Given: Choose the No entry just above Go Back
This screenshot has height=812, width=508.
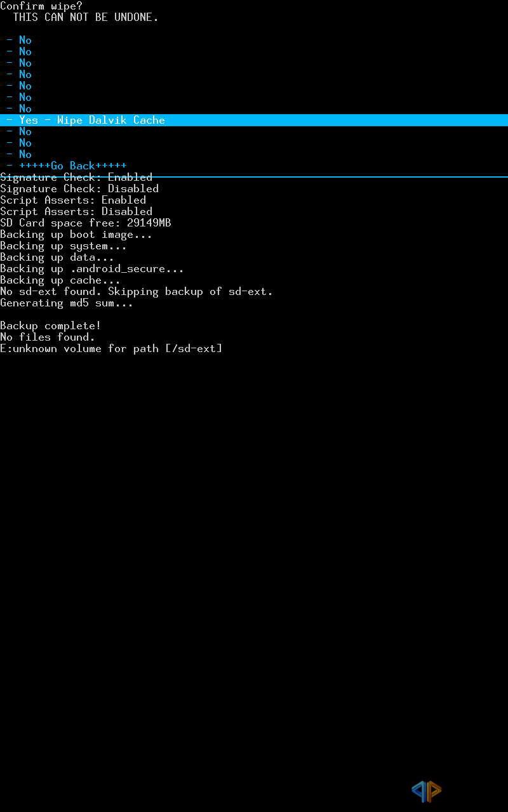Looking at the screenshot, I should coord(254,154).
